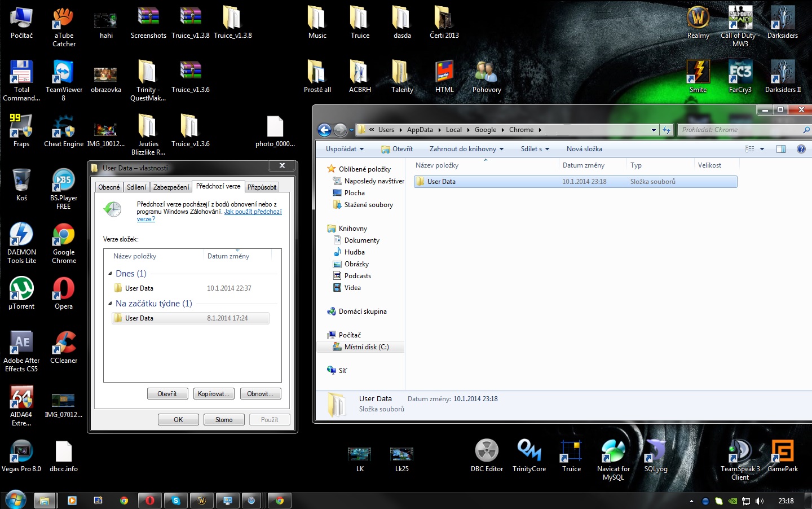Select User Data version dated 8.1.2014 17:24
812x509 pixels.
coord(191,318)
